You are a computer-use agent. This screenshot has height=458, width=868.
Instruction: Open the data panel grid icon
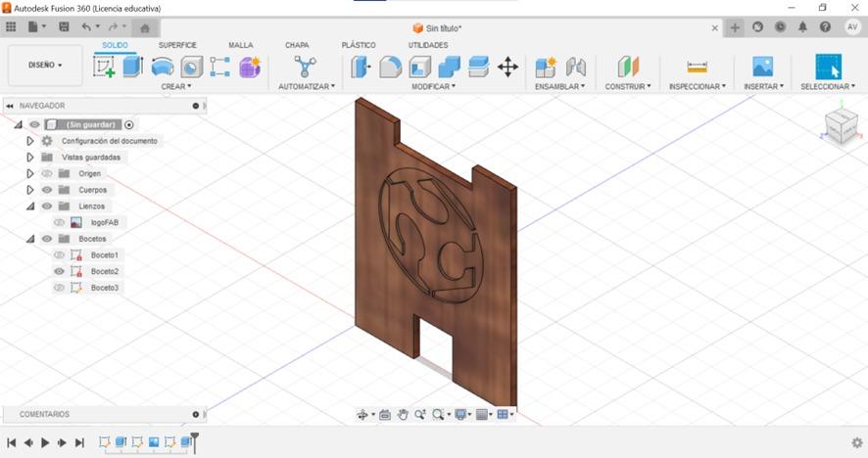(11, 26)
